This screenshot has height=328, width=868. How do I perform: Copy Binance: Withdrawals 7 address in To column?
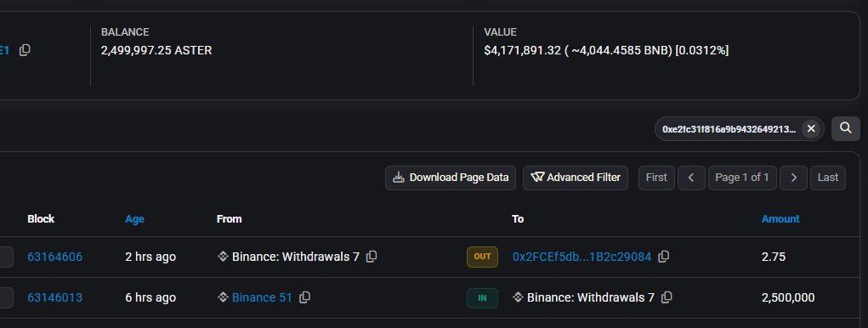point(667,297)
